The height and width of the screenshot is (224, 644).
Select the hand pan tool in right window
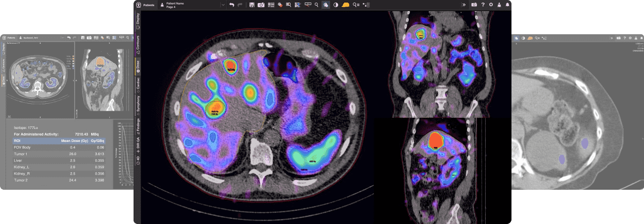[516, 38]
